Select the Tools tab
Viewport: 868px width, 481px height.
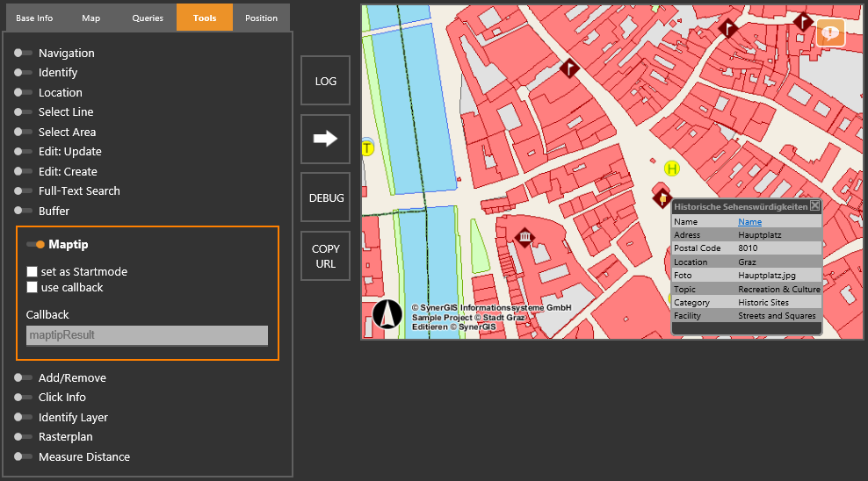point(205,18)
